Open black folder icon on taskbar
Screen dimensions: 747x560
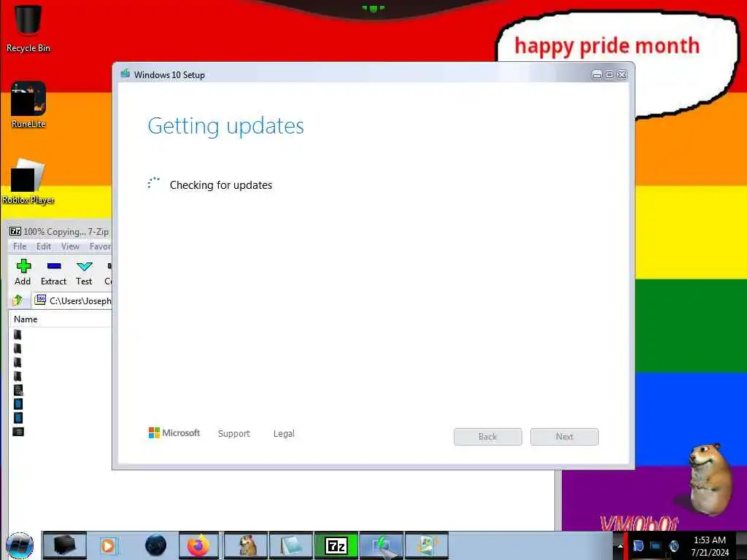pyautogui.click(x=64, y=545)
